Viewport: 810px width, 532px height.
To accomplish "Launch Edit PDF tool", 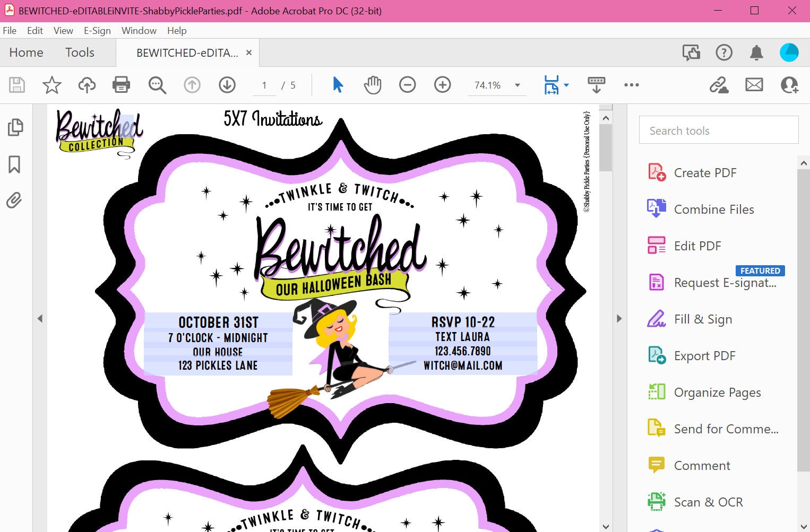I will (684, 246).
